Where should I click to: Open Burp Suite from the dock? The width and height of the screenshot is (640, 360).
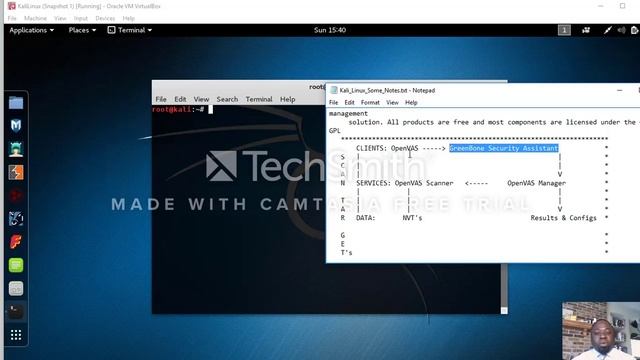[16, 172]
